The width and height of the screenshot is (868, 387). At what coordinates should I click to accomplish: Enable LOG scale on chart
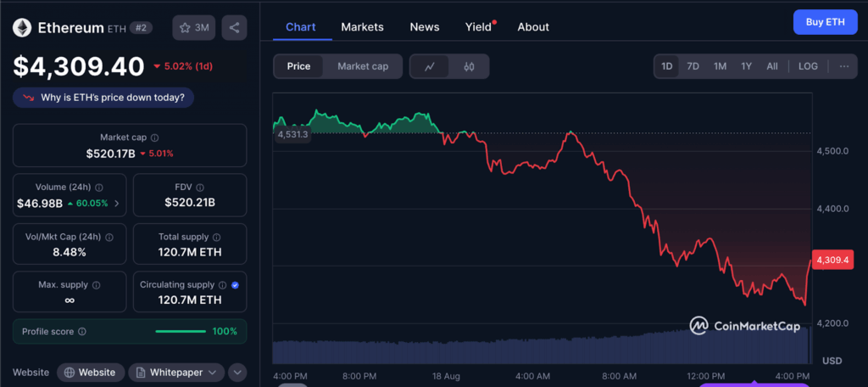(x=808, y=66)
